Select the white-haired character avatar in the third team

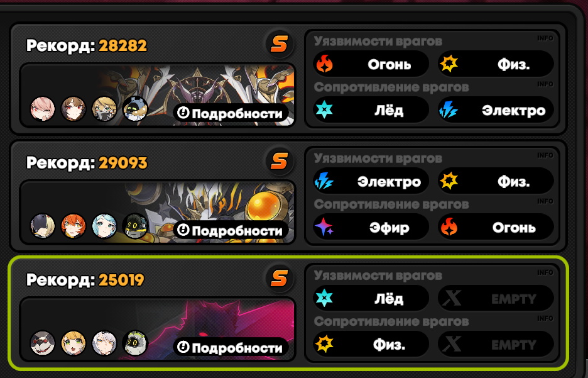[x=104, y=343]
